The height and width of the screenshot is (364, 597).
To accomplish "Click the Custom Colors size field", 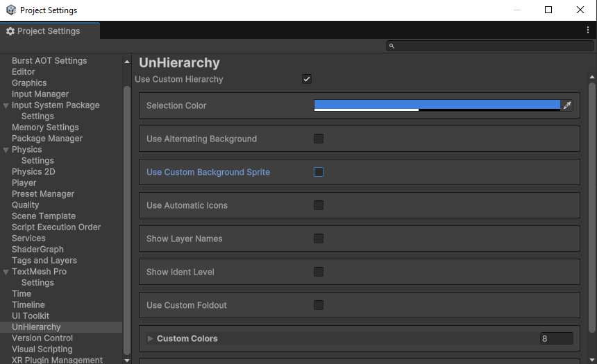I will tap(556, 338).
